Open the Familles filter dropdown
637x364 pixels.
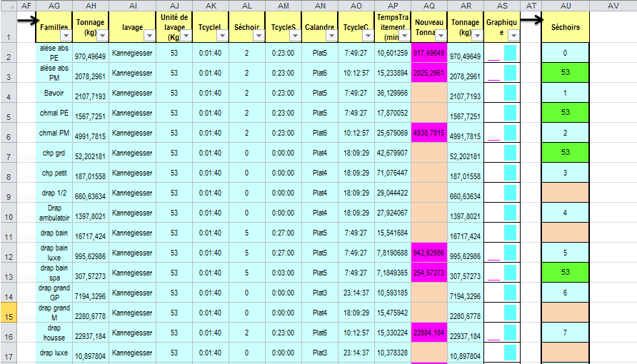(x=66, y=36)
